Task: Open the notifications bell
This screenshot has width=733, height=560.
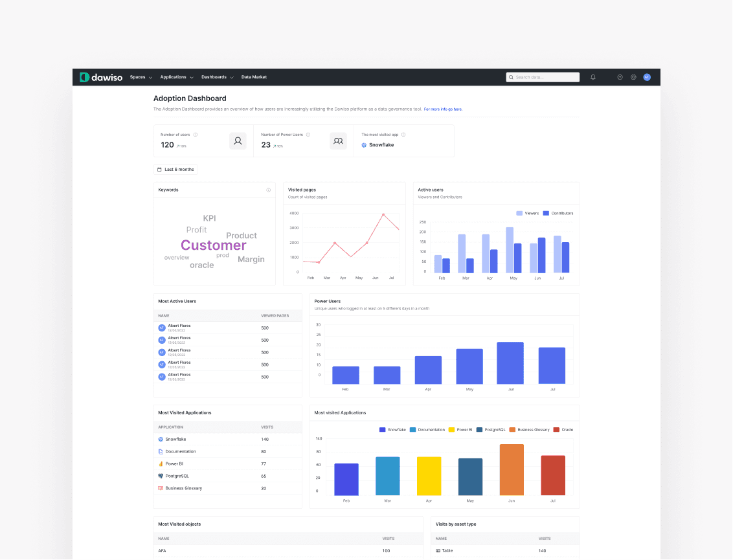Action: 592,77
